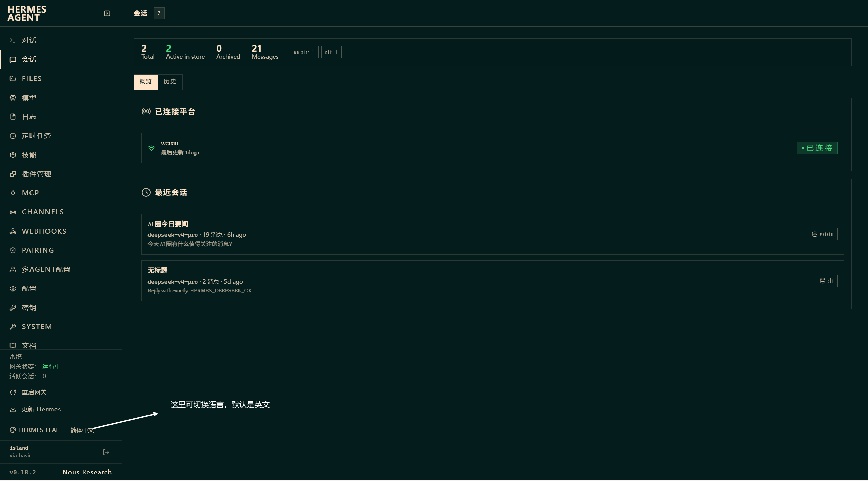Click the 密钥 key icon

(x=13, y=308)
